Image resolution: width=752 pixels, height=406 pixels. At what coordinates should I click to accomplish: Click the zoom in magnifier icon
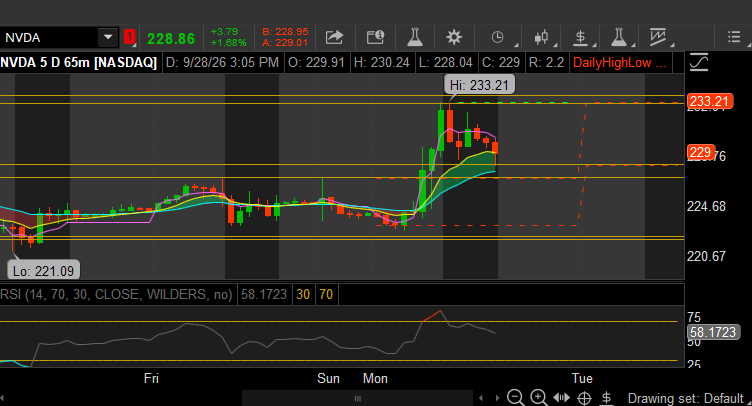[538, 398]
